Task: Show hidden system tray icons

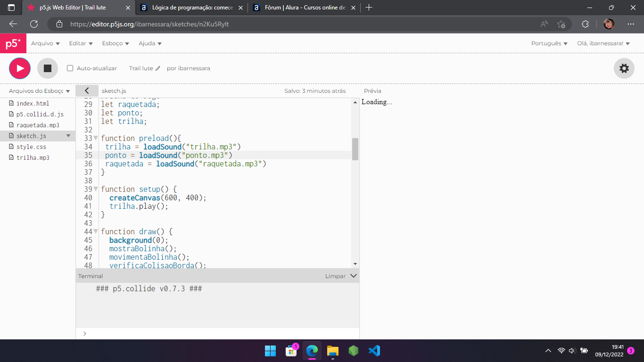Action: tap(548, 351)
